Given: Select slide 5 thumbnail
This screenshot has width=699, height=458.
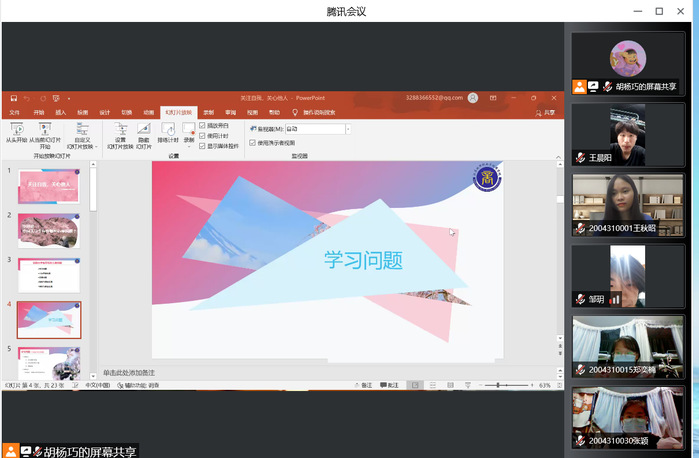Looking at the screenshot, I should click(x=49, y=363).
